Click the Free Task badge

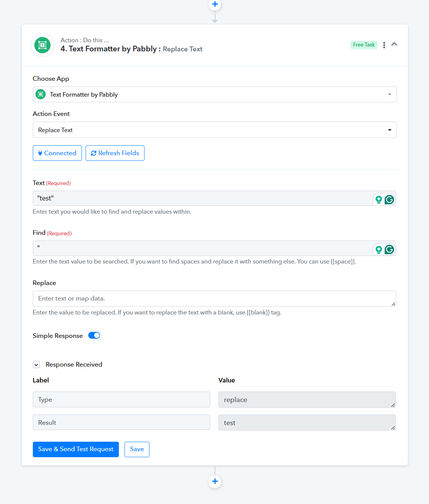coord(364,45)
